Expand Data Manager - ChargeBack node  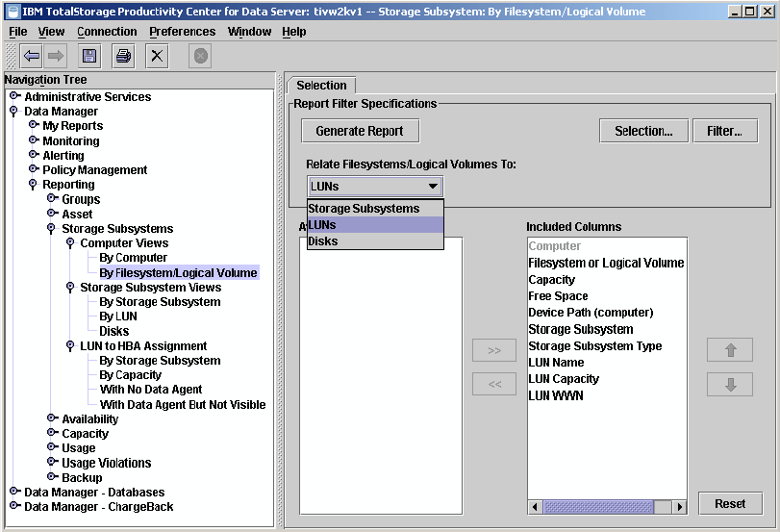click(x=15, y=506)
